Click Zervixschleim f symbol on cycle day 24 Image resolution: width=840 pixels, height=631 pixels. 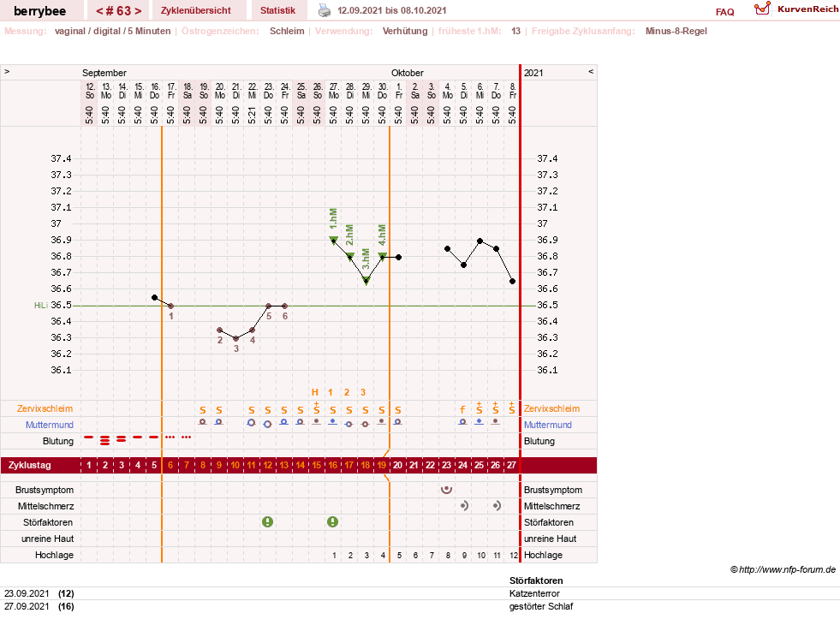[x=462, y=410]
